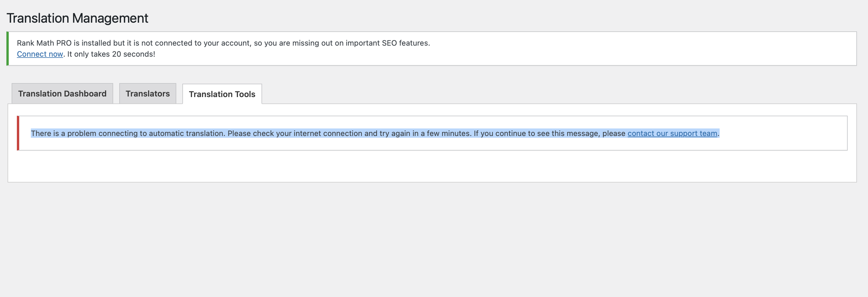Viewport: 868px width, 297px height.
Task: Click the "It only takes 20 seconds!" text
Action: pos(111,54)
